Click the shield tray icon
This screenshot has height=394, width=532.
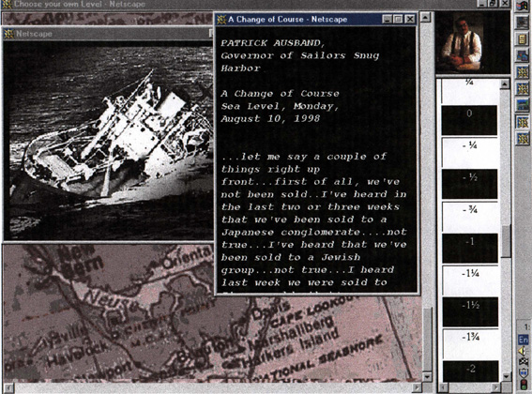point(524,373)
